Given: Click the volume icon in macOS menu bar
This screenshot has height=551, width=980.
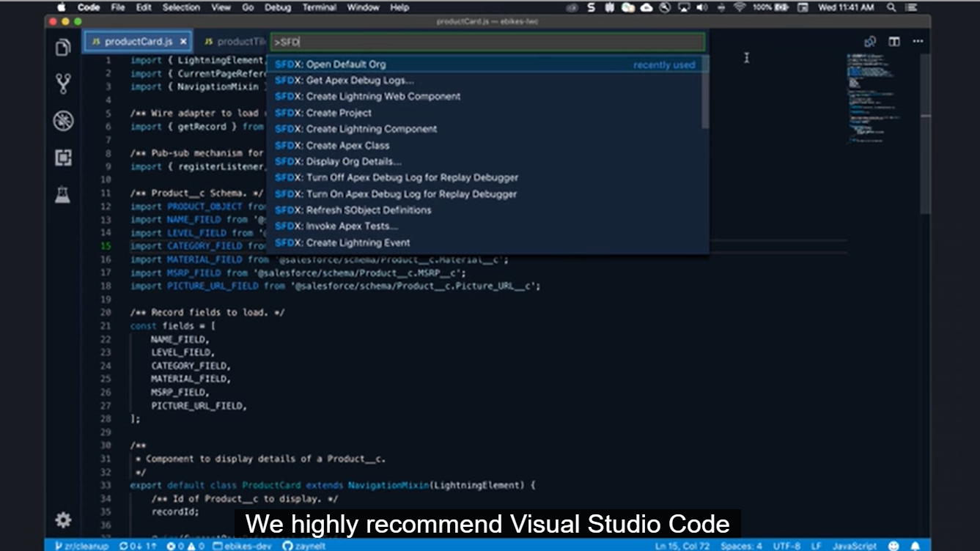Looking at the screenshot, I should tap(702, 7).
